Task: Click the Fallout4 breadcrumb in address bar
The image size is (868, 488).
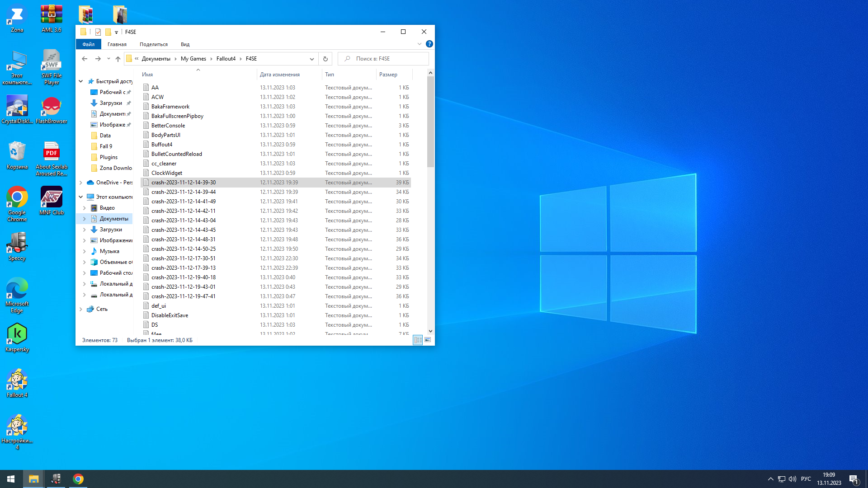Action: pos(226,59)
